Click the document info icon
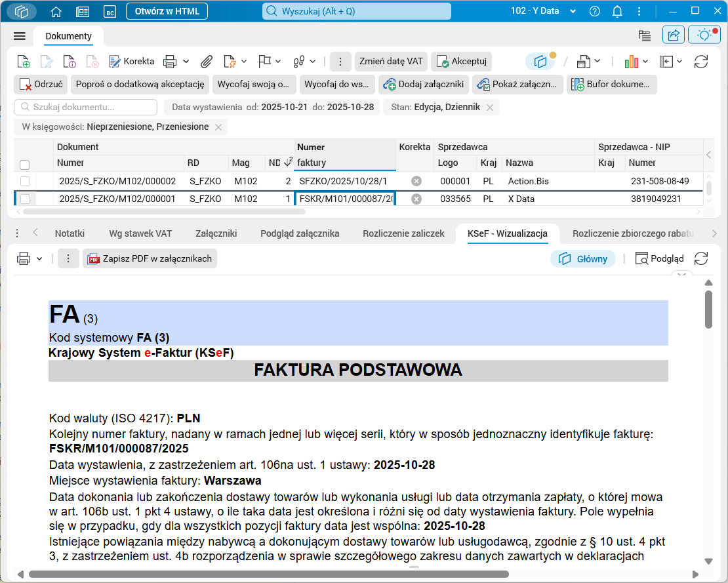The image size is (728, 583). pos(69,61)
